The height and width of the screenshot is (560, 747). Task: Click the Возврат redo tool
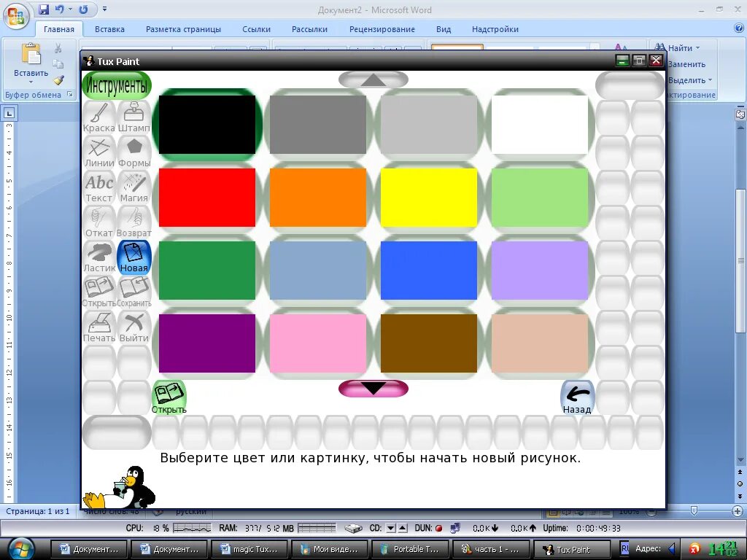click(x=134, y=222)
